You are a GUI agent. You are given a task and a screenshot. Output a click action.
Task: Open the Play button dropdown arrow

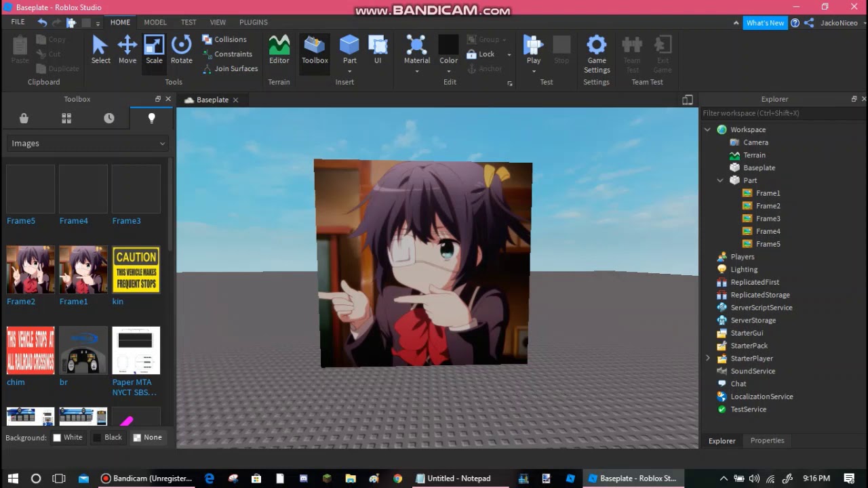(534, 70)
